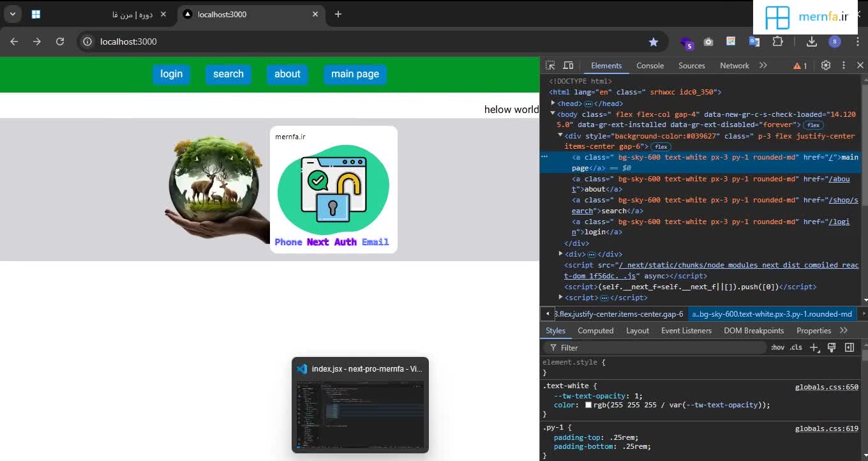The height and width of the screenshot is (461, 868).
Task: Open the Properties tab
Action: point(814,331)
